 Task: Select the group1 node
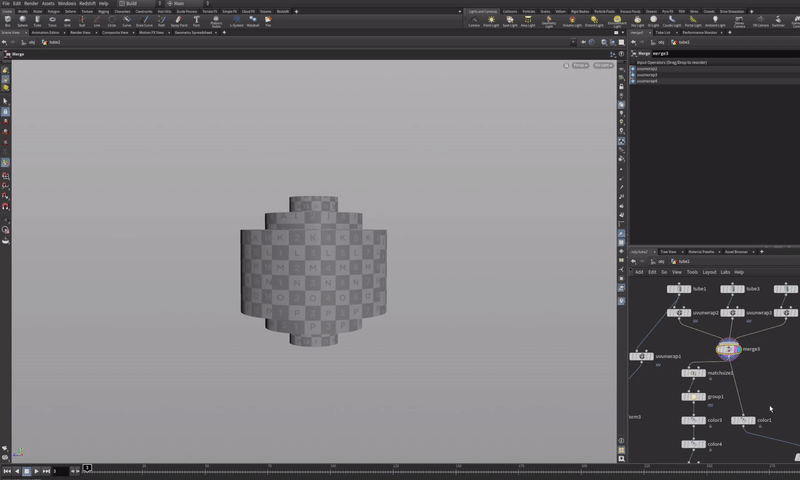(693, 397)
